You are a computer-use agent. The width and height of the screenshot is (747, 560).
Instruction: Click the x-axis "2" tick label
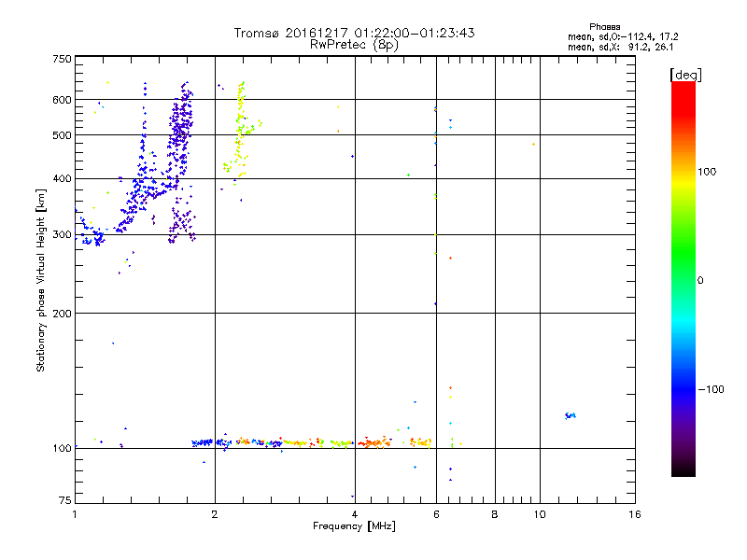(215, 514)
